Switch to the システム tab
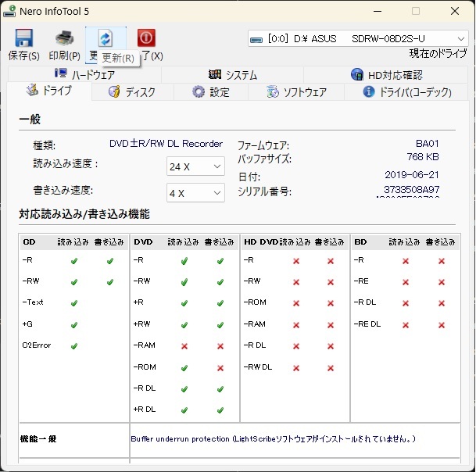This screenshot has width=476, height=472. pos(233,74)
